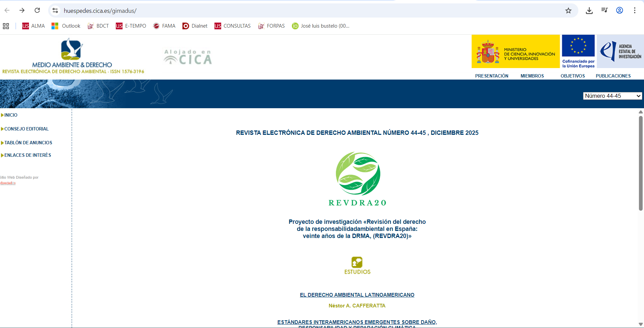Go to CONSEJO EDITORIAL in sidebar
Screen dimensions: 644x328
click(26, 129)
